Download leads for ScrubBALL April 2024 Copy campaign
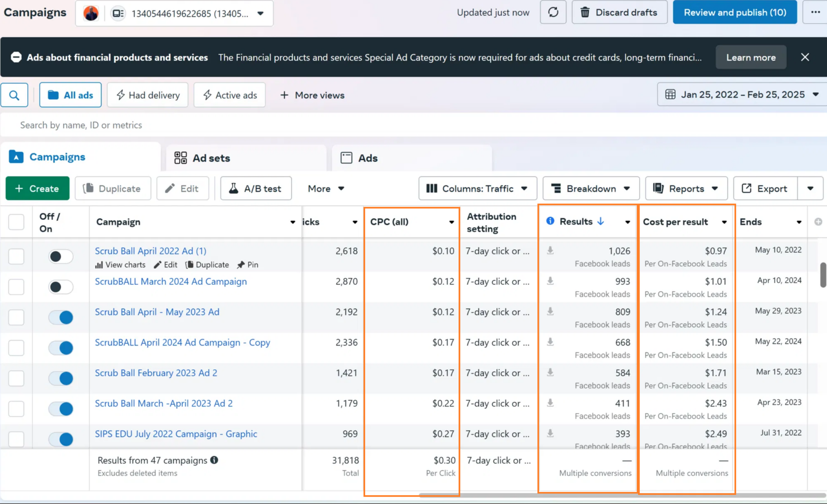 point(550,342)
